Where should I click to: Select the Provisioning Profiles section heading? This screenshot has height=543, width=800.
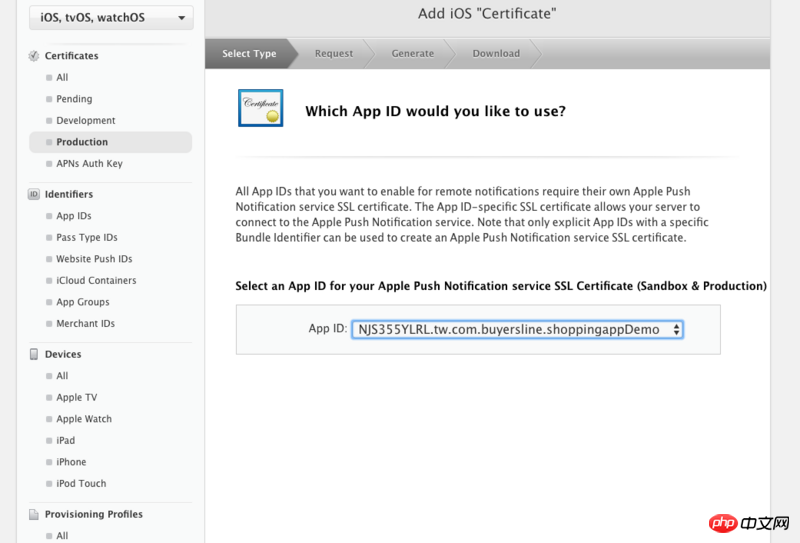tap(94, 514)
